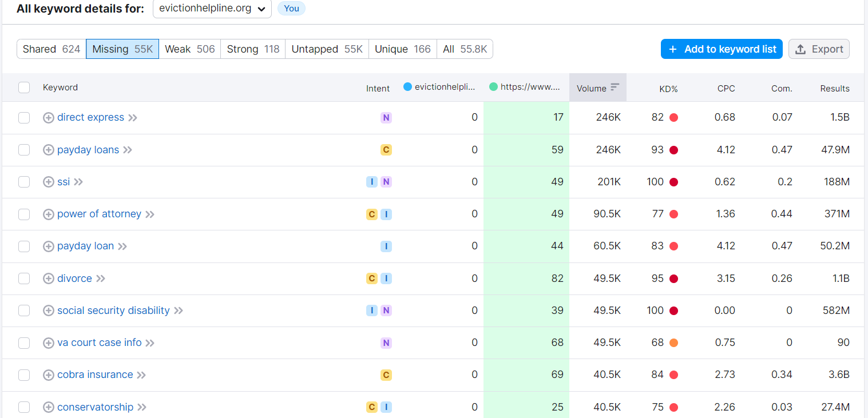868x418 pixels.
Task: Click plus icon beside payday loan
Action: 49,246
